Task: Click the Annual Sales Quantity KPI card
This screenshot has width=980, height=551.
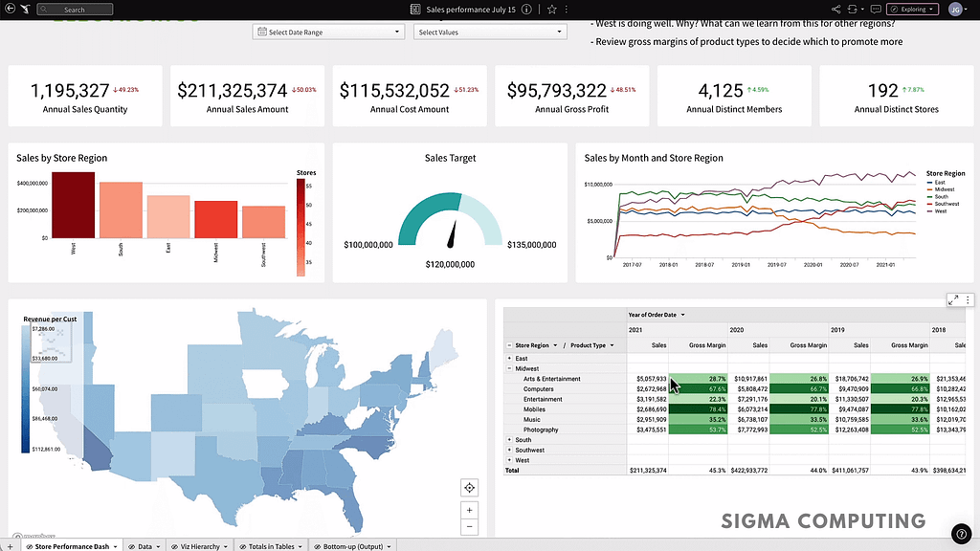Action: click(85, 97)
